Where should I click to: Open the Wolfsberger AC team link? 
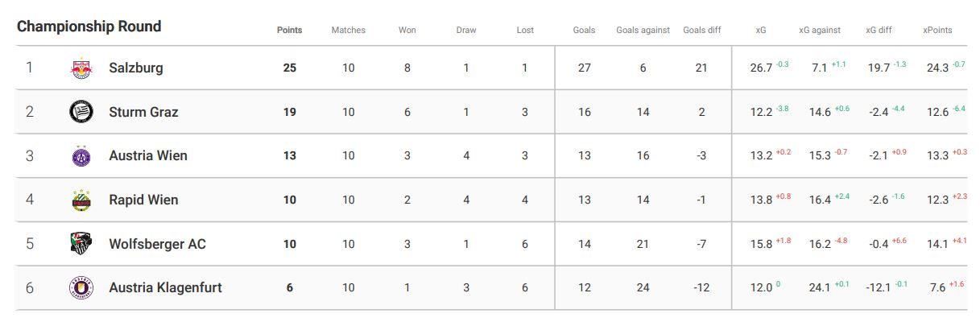[157, 244]
